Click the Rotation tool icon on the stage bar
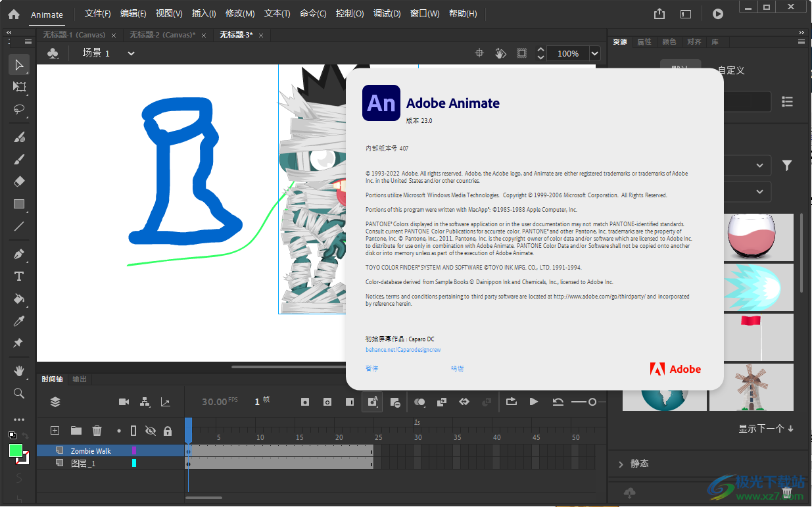Screen dimensions: 812x507 tap(500, 53)
